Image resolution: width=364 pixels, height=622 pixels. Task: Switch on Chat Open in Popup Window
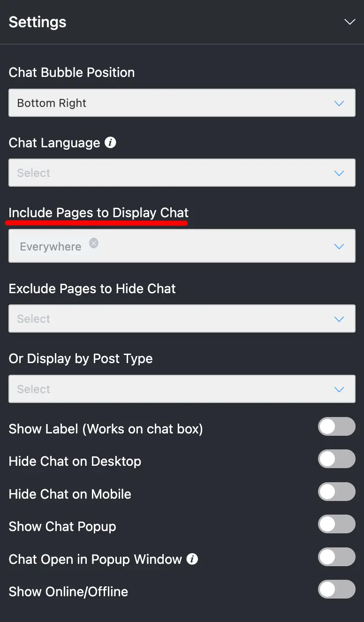[336, 557]
